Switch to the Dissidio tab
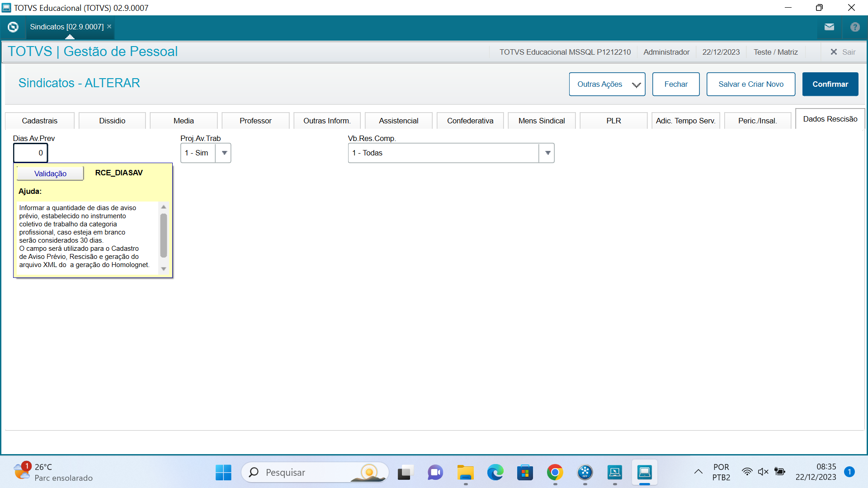 click(113, 120)
